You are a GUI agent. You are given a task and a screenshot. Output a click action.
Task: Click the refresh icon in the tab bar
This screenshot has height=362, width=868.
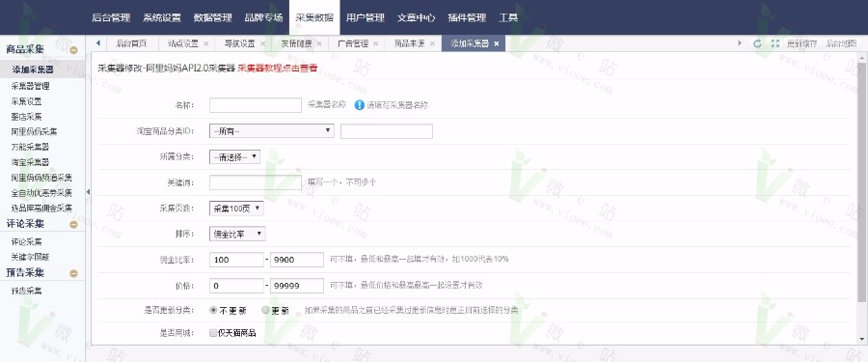757,43
